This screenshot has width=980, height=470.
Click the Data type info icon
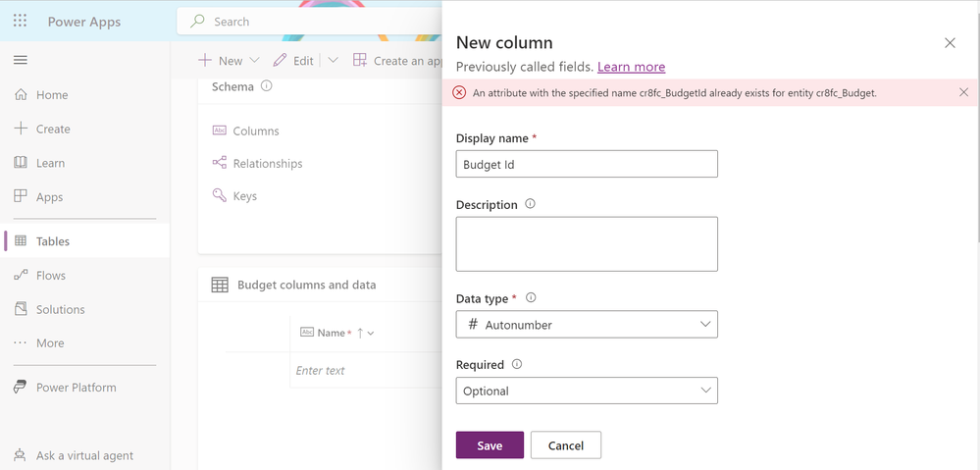pyautogui.click(x=531, y=298)
